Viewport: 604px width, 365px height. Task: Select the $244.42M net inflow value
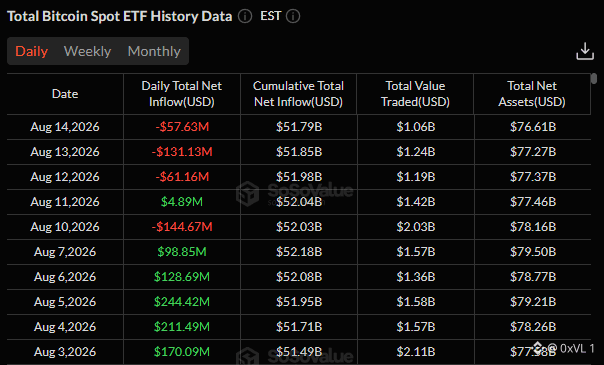pyautogui.click(x=182, y=302)
